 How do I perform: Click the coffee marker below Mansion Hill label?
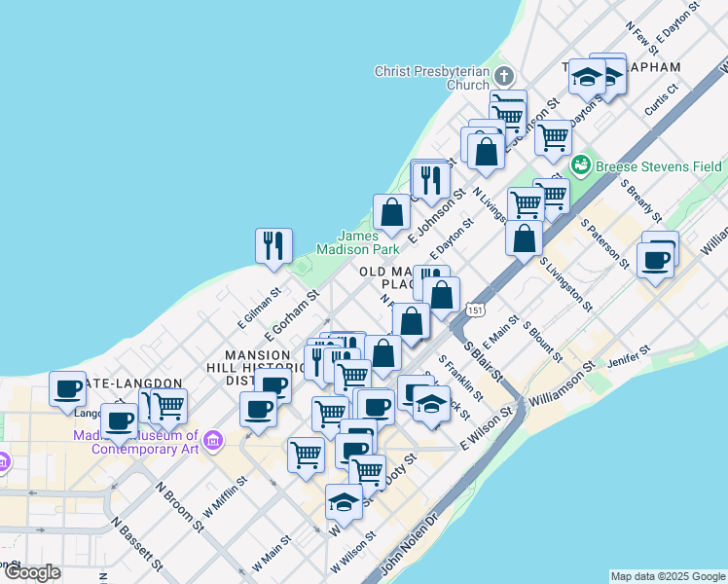point(259,409)
